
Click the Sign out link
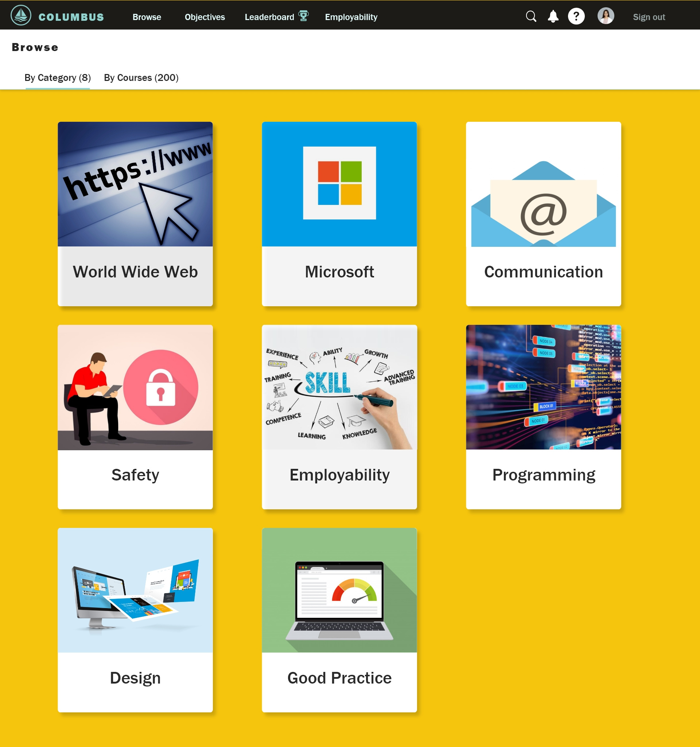click(x=649, y=17)
